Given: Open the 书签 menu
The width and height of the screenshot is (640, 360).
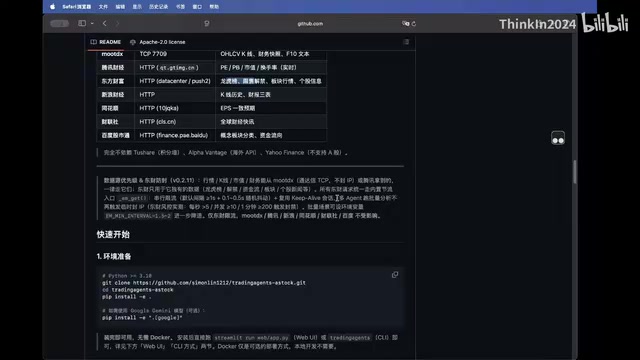Looking at the screenshot, I should [x=180, y=7].
